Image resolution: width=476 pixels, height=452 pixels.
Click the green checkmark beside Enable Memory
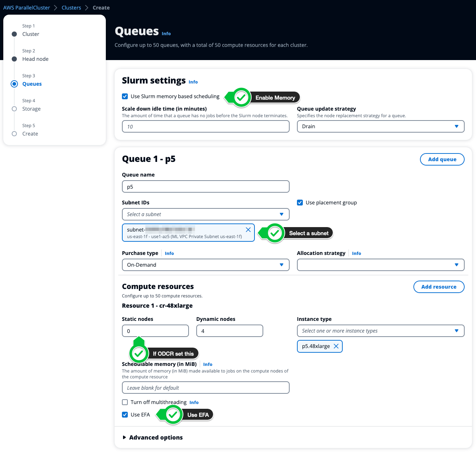tap(241, 97)
